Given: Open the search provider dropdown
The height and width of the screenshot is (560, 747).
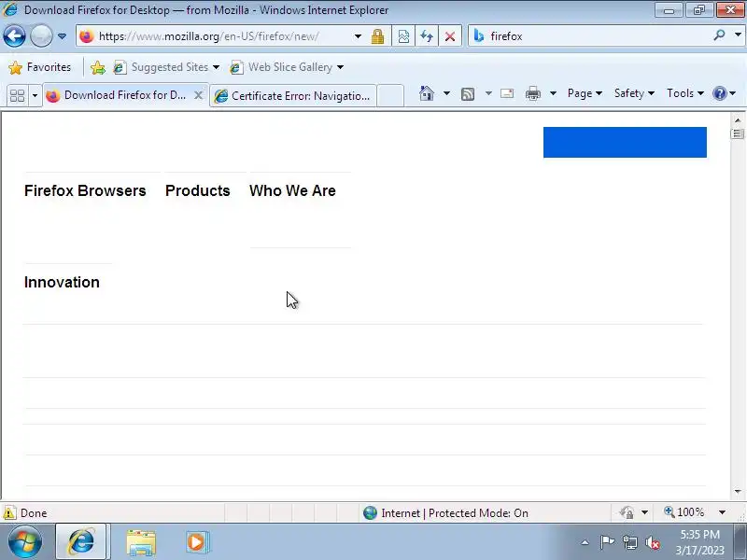Looking at the screenshot, I should pos(738,35).
